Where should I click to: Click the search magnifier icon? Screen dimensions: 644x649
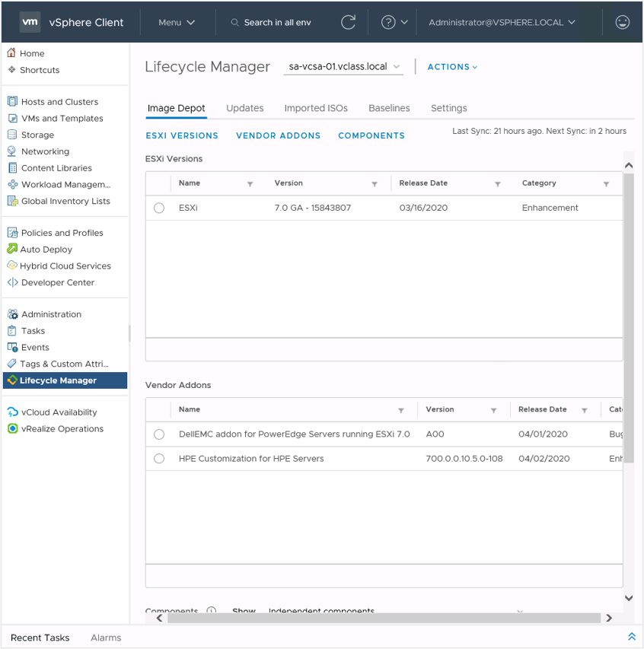[x=234, y=22]
